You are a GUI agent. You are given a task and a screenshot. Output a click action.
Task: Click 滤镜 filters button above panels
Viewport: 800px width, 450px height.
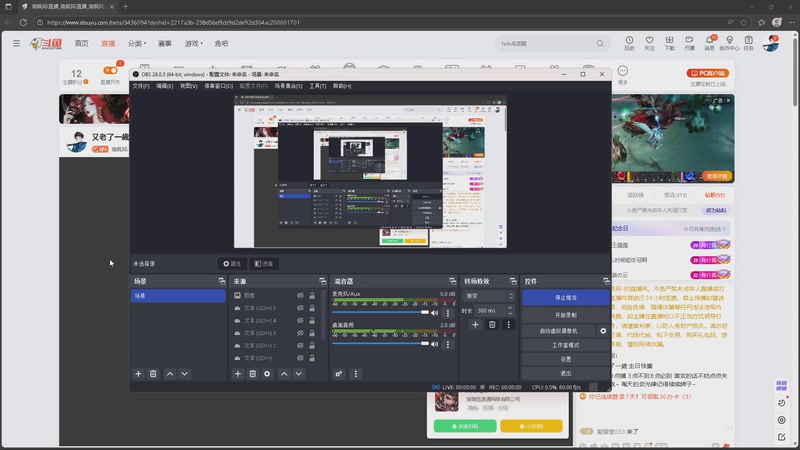[x=264, y=264]
